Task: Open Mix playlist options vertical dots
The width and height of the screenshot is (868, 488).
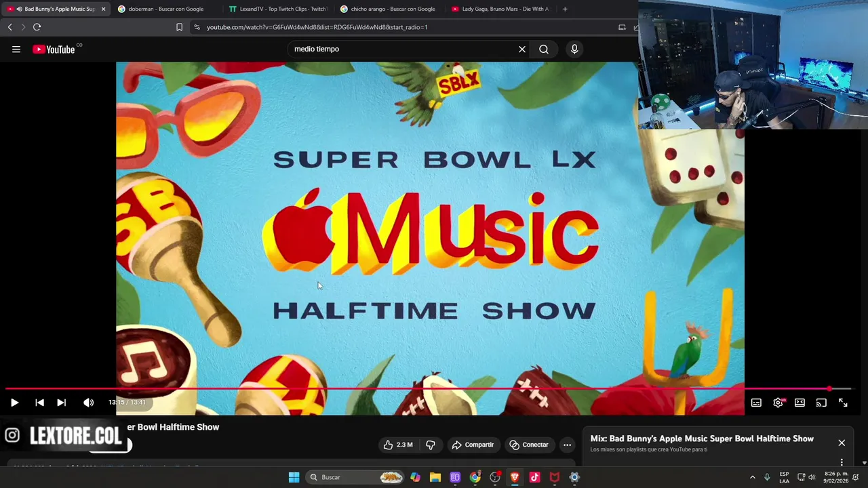Action: click(x=842, y=462)
